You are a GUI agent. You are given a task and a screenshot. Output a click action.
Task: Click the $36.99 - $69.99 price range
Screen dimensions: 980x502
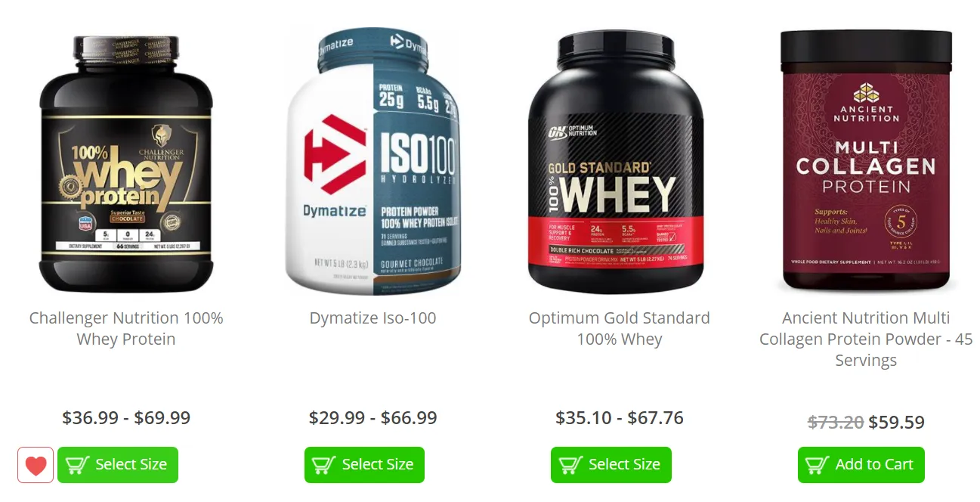(126, 417)
